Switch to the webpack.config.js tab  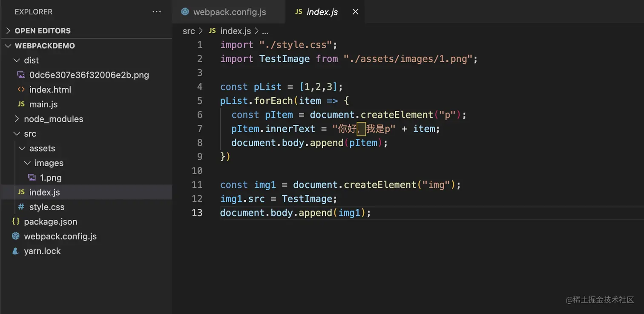point(229,12)
